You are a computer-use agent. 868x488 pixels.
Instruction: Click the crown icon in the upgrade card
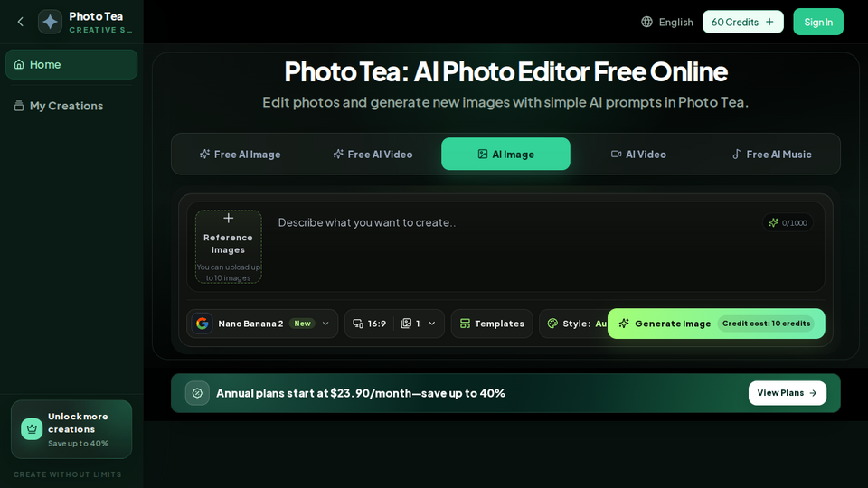[x=32, y=429]
